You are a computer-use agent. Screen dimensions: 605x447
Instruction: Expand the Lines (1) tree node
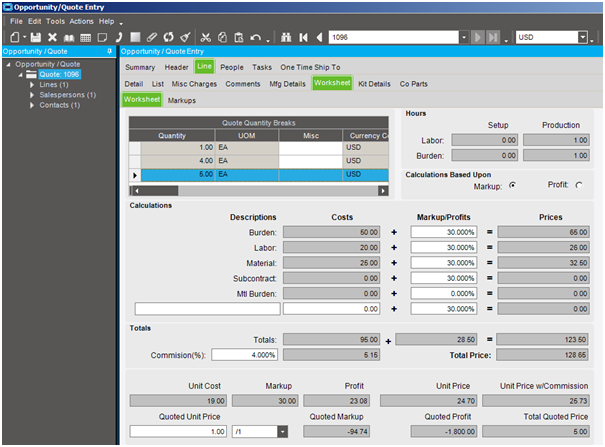(31, 85)
